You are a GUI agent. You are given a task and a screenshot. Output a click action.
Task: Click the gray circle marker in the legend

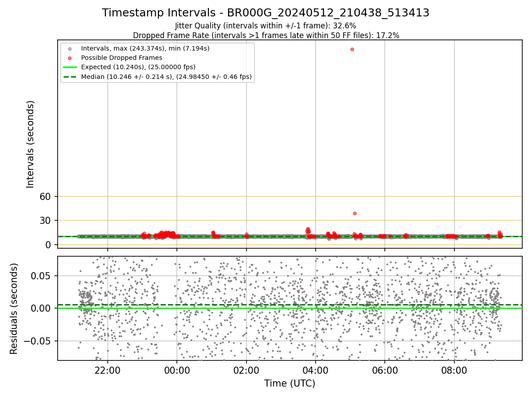click(x=70, y=48)
